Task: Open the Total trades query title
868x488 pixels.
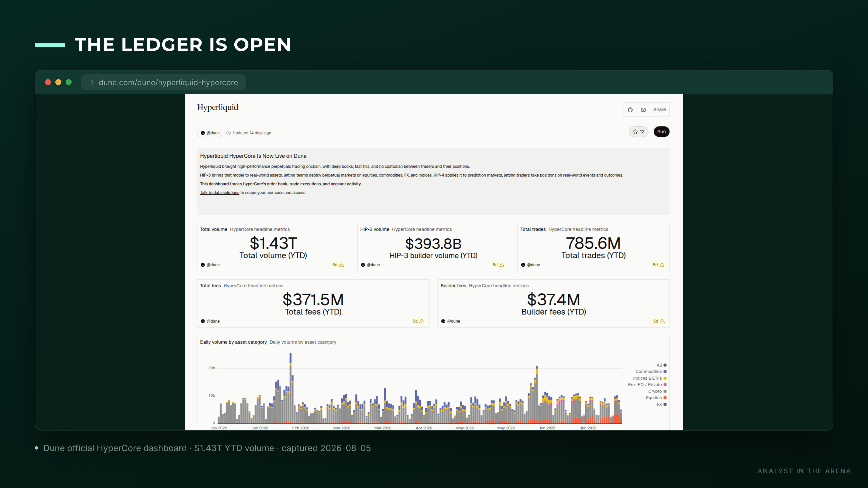Action: pyautogui.click(x=533, y=229)
